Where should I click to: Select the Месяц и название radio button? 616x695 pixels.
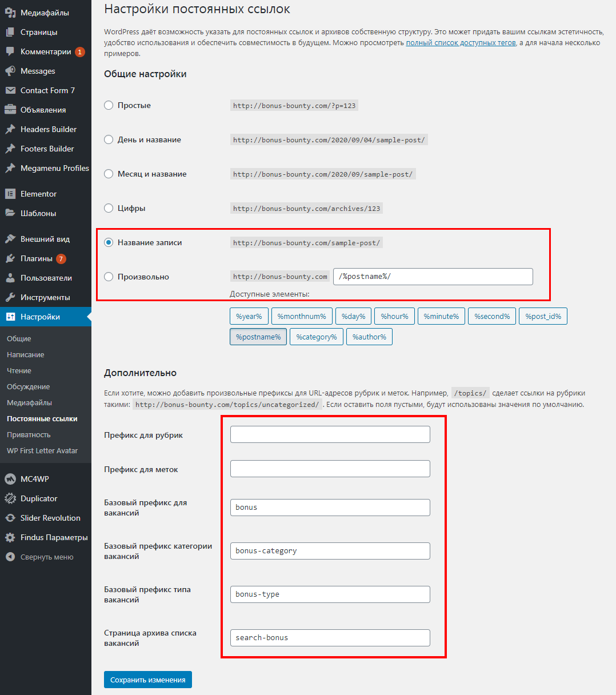pos(109,174)
